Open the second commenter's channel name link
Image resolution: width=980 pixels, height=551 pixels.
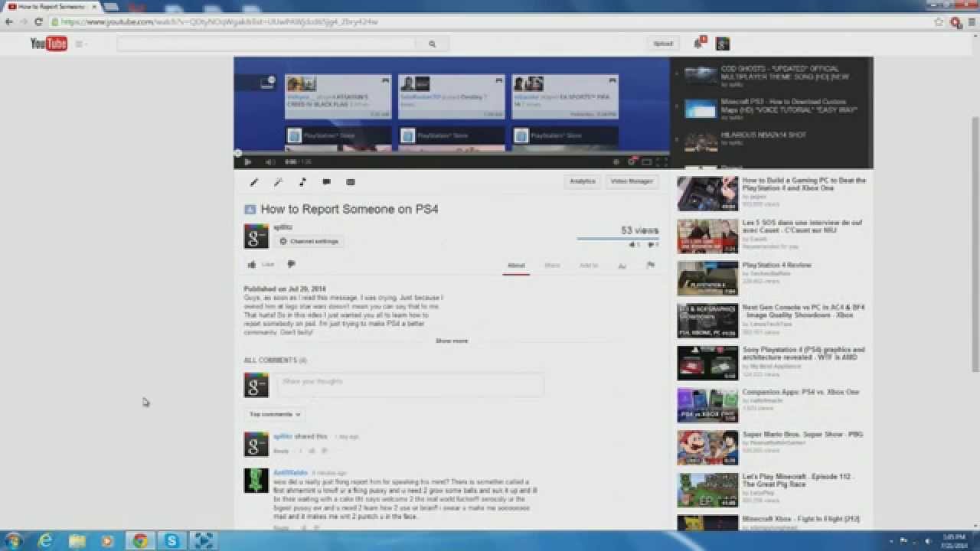[290, 473]
